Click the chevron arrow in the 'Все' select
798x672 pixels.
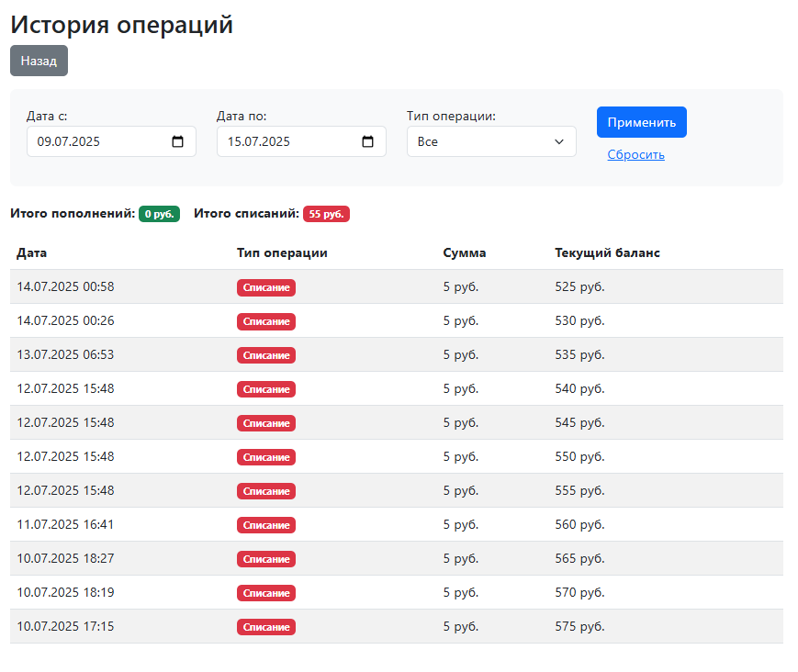(559, 141)
